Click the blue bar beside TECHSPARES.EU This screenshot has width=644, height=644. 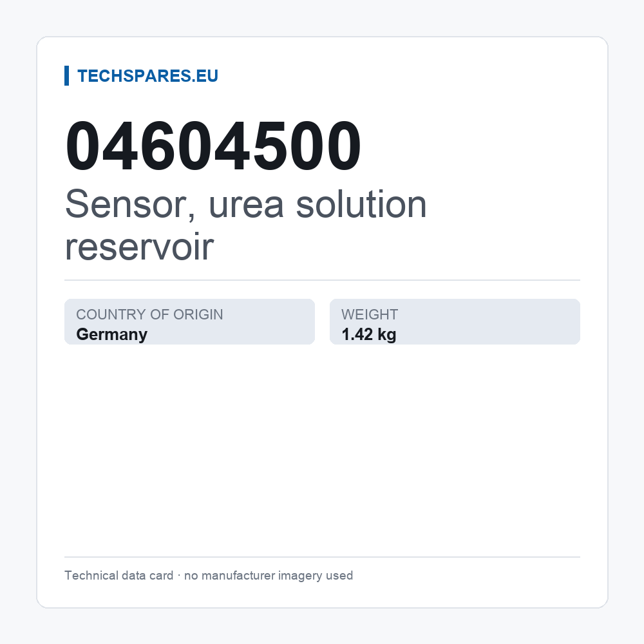pos(66,75)
